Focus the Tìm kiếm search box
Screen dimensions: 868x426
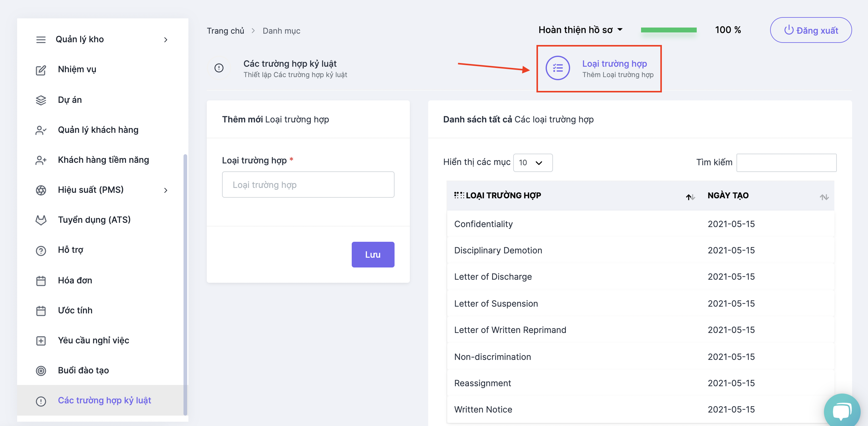pyautogui.click(x=786, y=163)
